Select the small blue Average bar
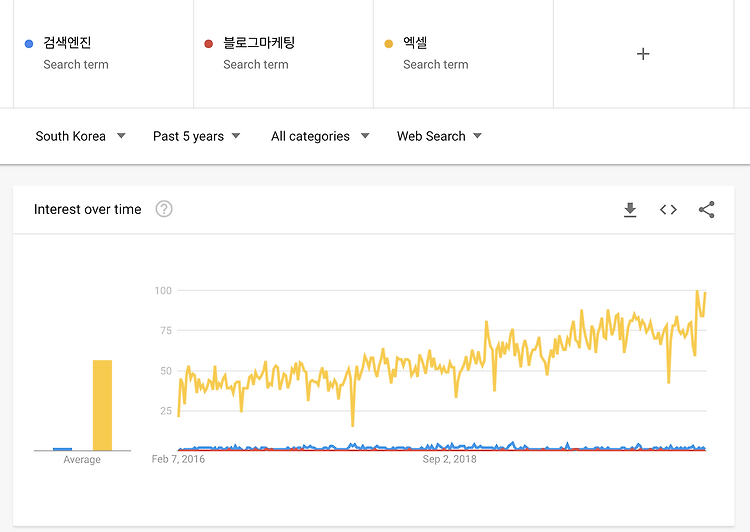 [62, 449]
